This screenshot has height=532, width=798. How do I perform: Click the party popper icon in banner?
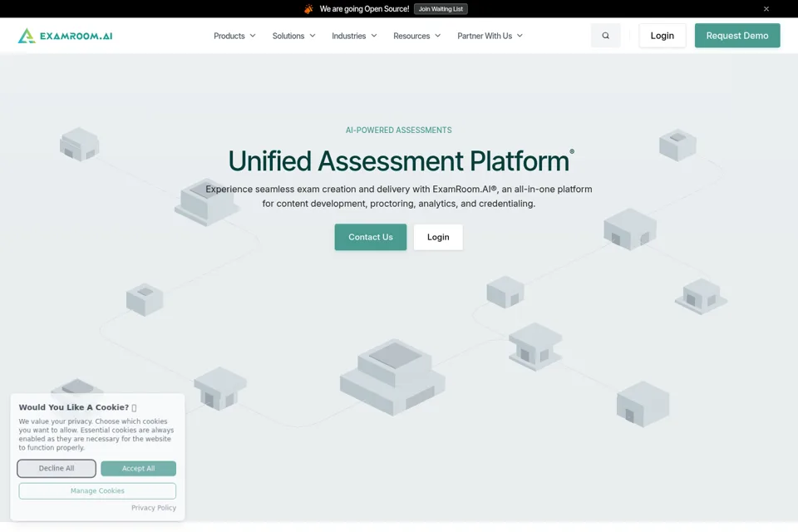coord(308,8)
